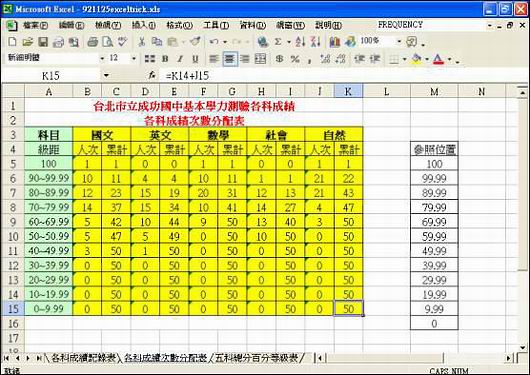
Task: Open the font name dropdown
Action: (102, 59)
